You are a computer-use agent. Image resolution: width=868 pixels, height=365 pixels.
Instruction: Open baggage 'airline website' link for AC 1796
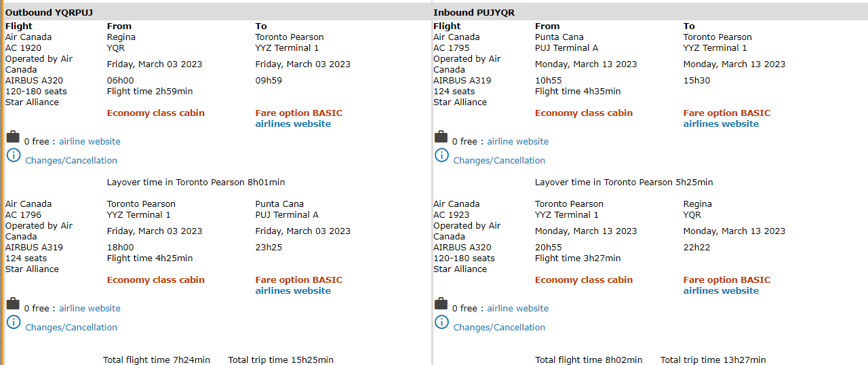point(90,309)
